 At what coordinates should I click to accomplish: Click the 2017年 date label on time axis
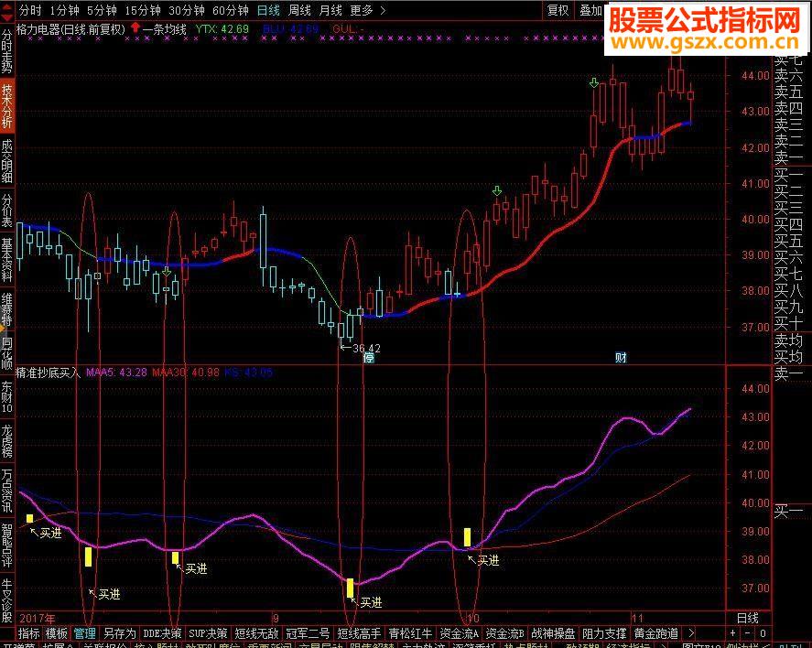click(x=37, y=618)
